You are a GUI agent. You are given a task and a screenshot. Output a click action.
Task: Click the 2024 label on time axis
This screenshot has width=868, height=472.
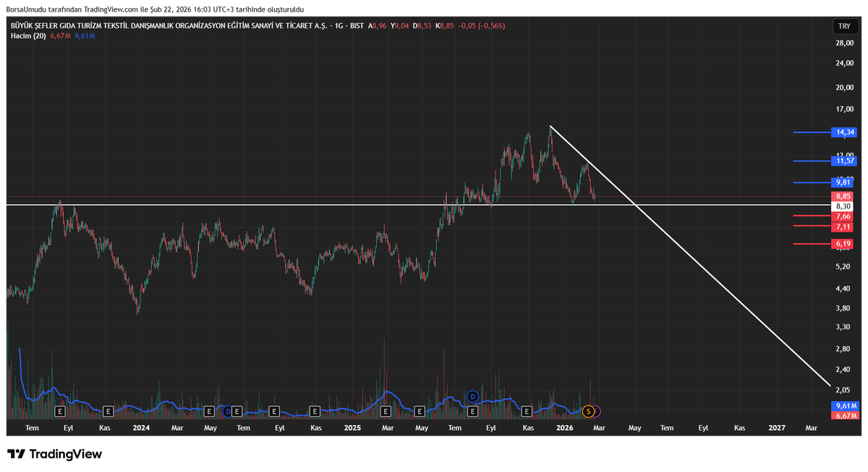pos(141,428)
